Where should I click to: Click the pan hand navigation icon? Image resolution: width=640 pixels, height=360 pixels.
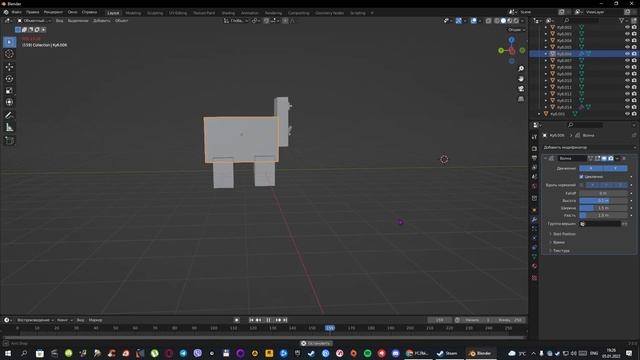pyautogui.click(x=521, y=79)
